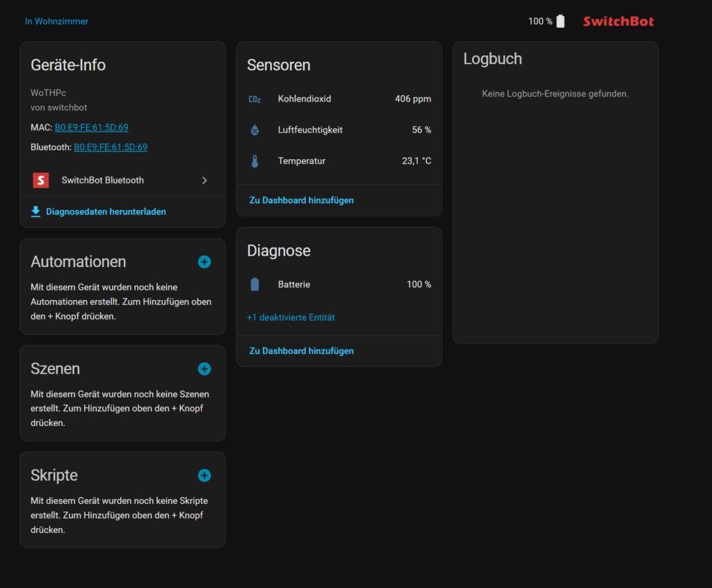Open SwitchBot Bluetooth integration entry

(122, 180)
